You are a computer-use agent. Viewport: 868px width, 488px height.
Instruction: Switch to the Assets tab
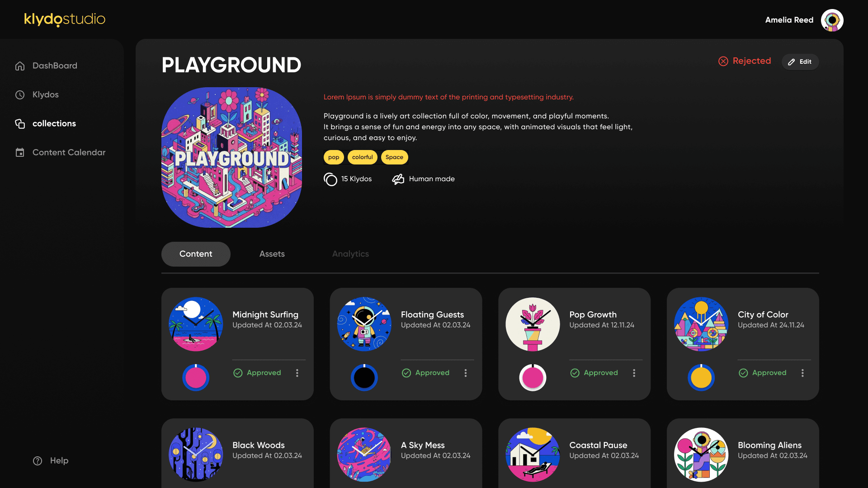point(272,254)
